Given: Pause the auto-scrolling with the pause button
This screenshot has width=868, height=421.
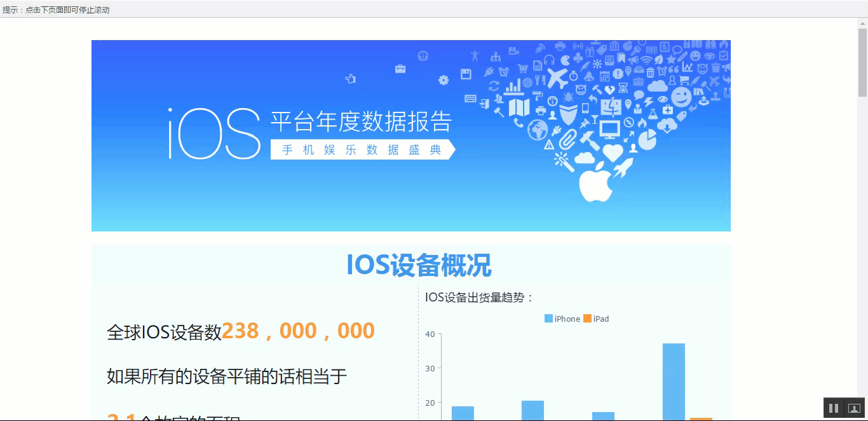Looking at the screenshot, I should tap(834, 408).
